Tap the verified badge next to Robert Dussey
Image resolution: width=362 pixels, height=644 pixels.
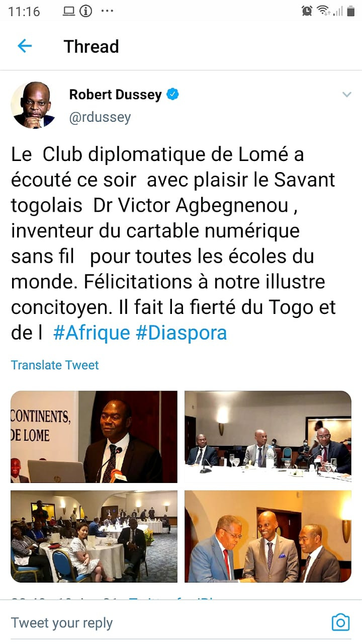172,94
